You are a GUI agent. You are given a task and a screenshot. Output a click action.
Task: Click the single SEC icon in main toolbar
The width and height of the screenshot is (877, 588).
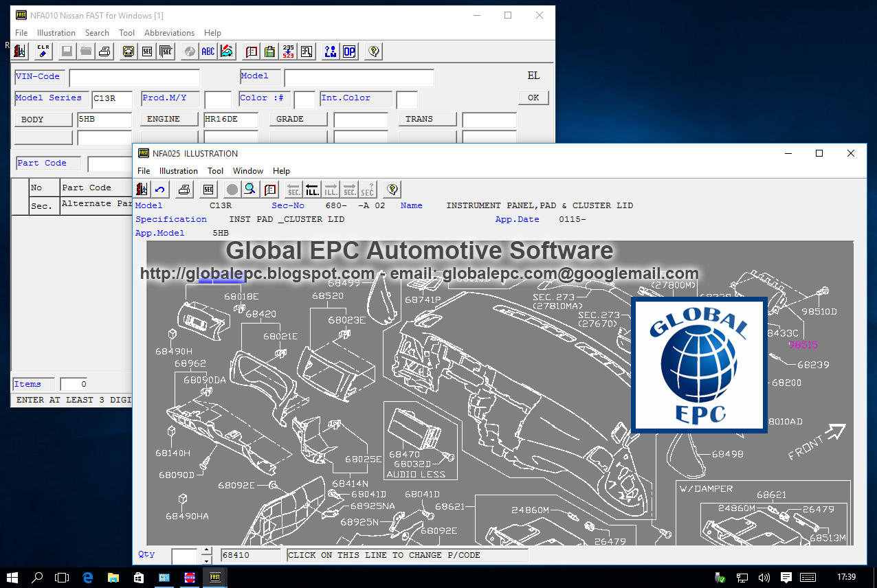click(147, 51)
